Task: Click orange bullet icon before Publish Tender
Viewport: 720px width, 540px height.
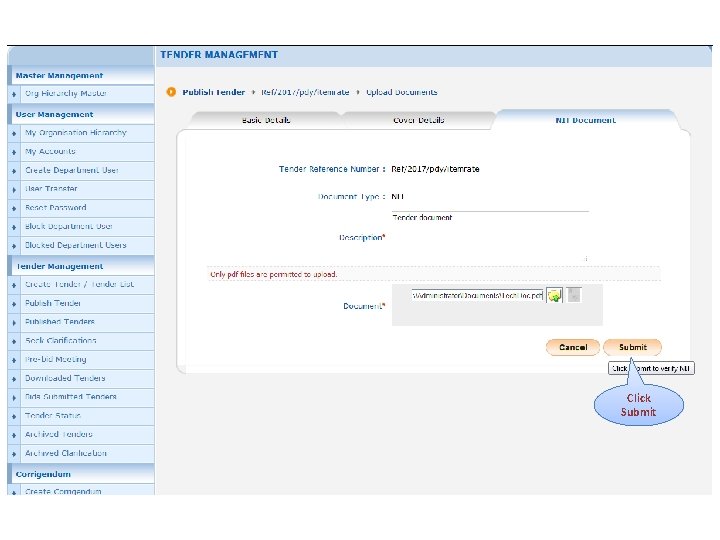Action: coord(171,92)
